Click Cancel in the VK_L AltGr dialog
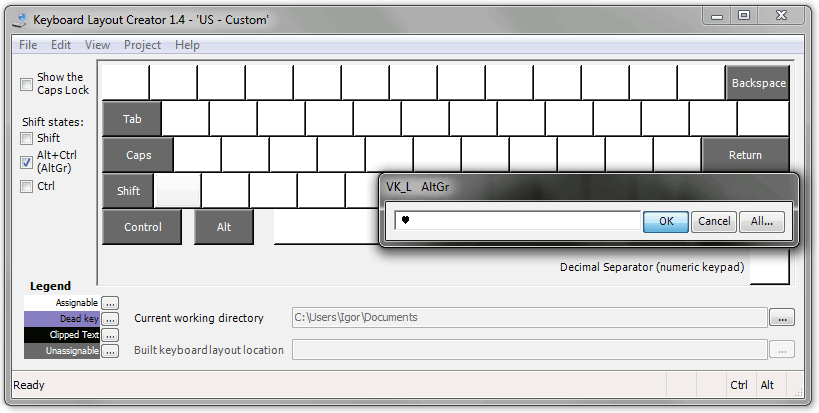 [x=714, y=221]
